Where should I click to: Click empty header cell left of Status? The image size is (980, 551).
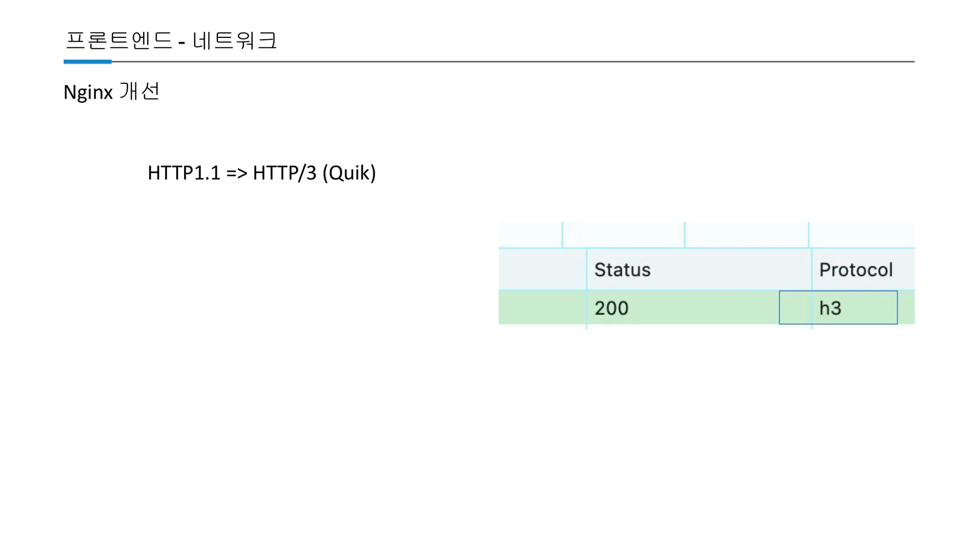point(542,269)
